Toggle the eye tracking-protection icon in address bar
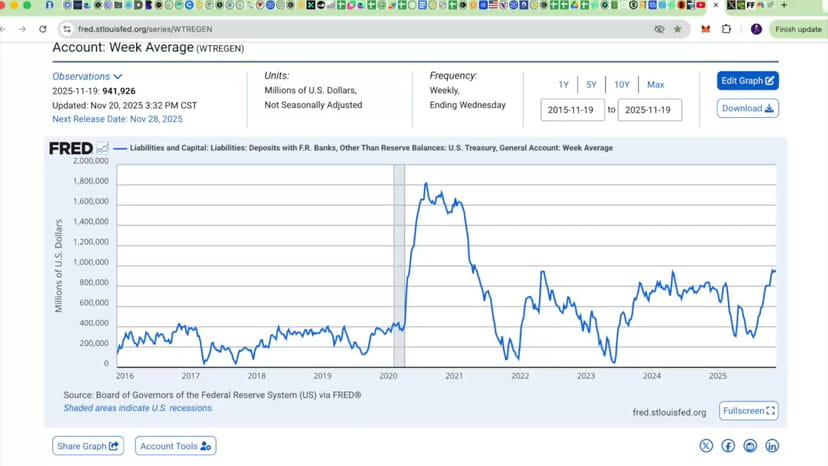Viewport: 828px width, 466px height. (659, 29)
